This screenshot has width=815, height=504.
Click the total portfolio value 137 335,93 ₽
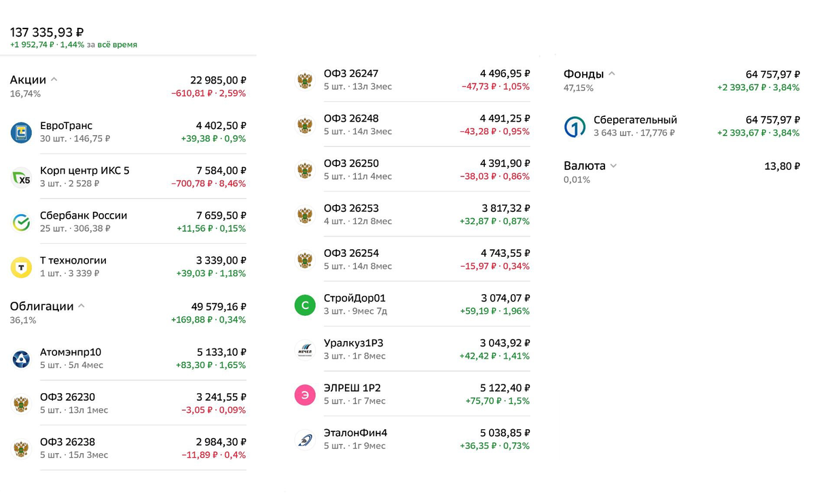(x=47, y=32)
